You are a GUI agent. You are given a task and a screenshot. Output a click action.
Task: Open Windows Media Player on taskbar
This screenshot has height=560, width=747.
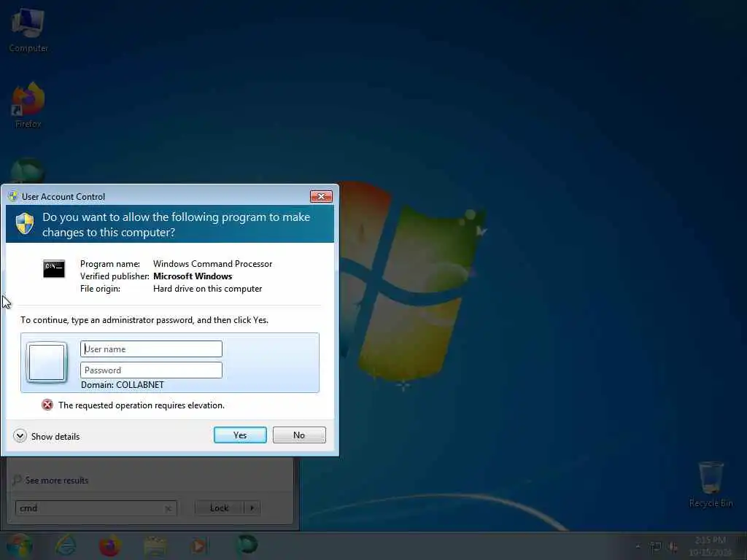coord(200,546)
